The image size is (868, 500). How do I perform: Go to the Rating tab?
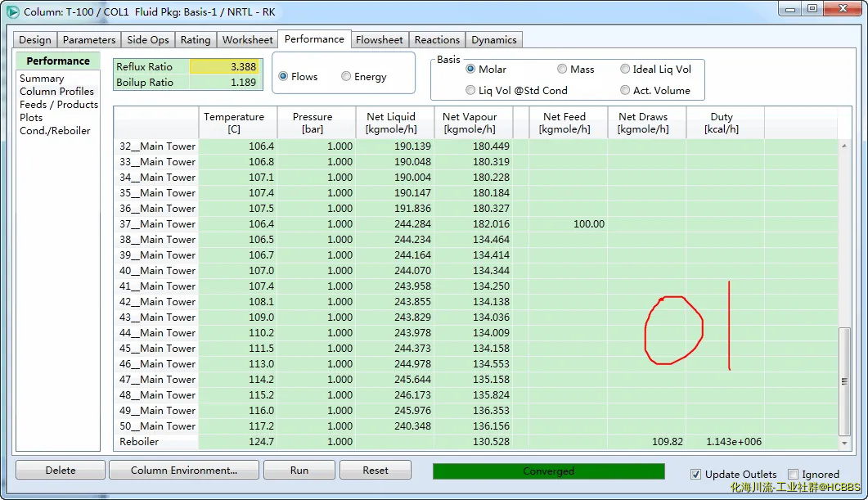click(196, 40)
